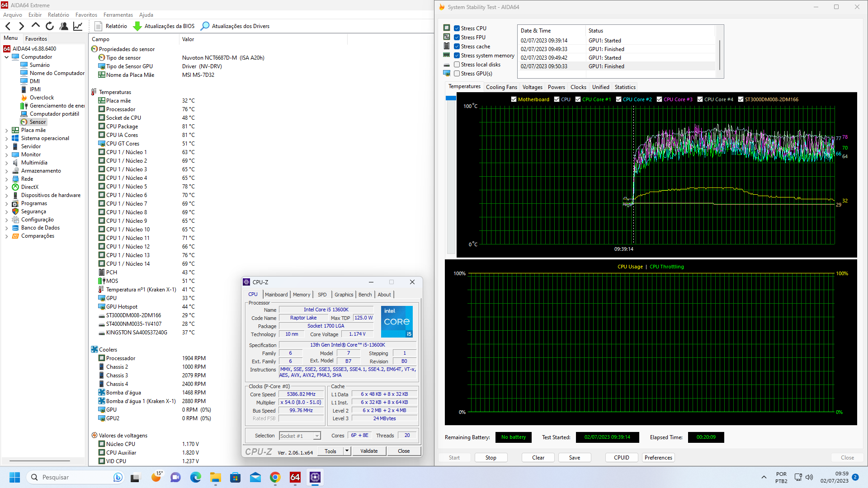Open Microsoft Store from taskbar
This screenshot has height=488, width=868.
click(x=235, y=477)
